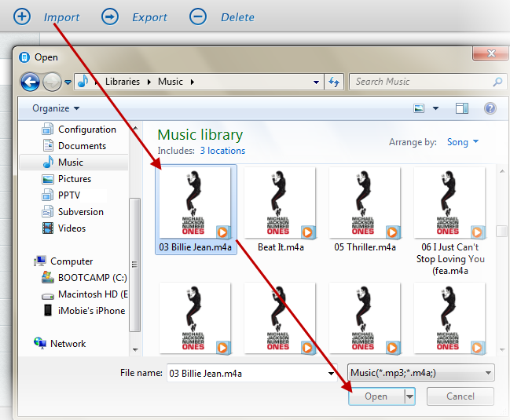Click the File name input field
This screenshot has width=510, height=420.
tap(248, 373)
